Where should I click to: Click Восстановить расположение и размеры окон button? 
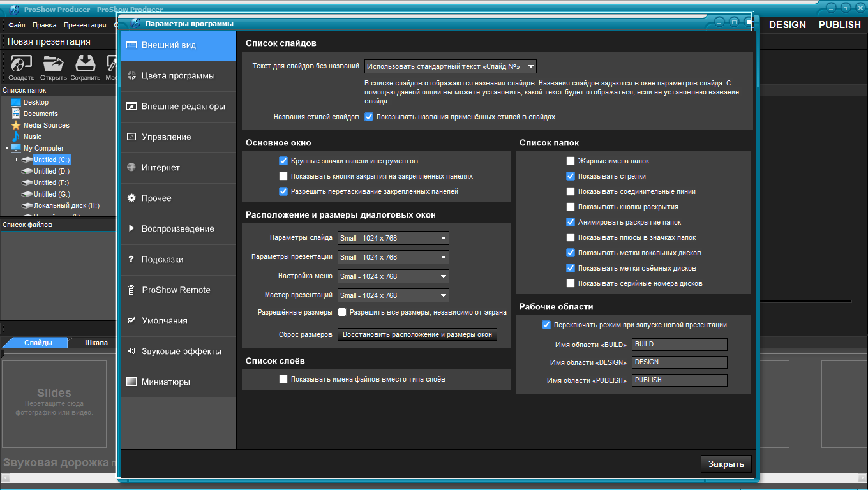tap(417, 334)
